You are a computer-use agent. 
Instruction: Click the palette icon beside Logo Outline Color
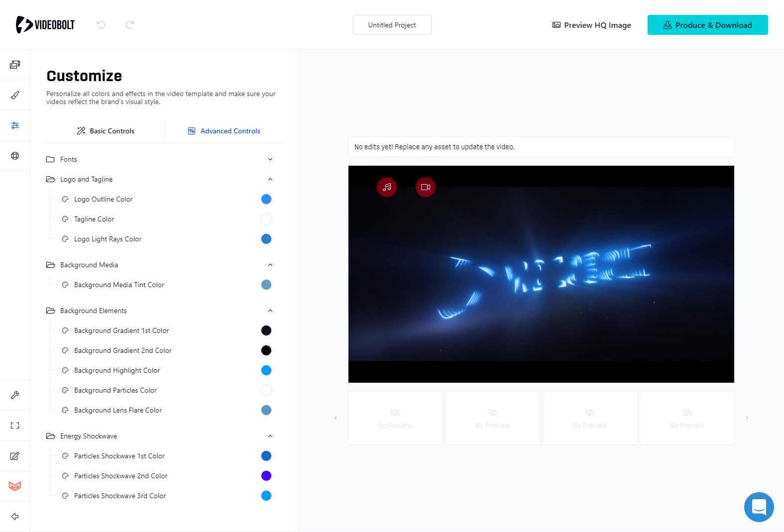point(65,199)
